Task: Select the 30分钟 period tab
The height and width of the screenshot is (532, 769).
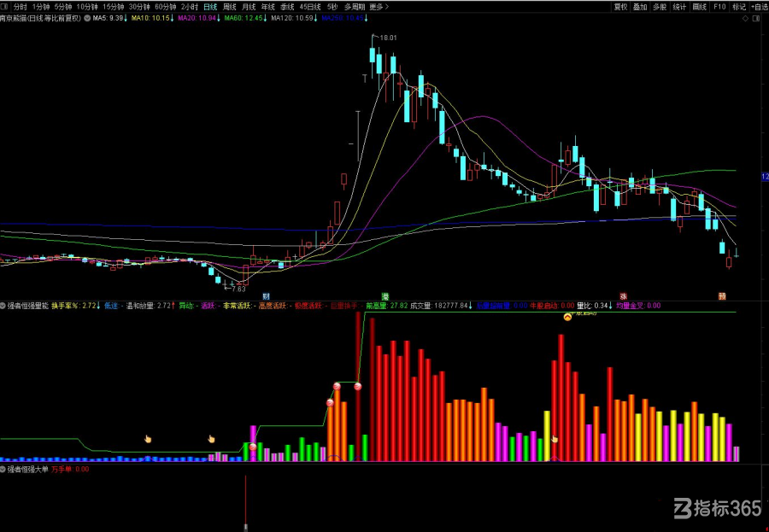Action: pos(139,7)
